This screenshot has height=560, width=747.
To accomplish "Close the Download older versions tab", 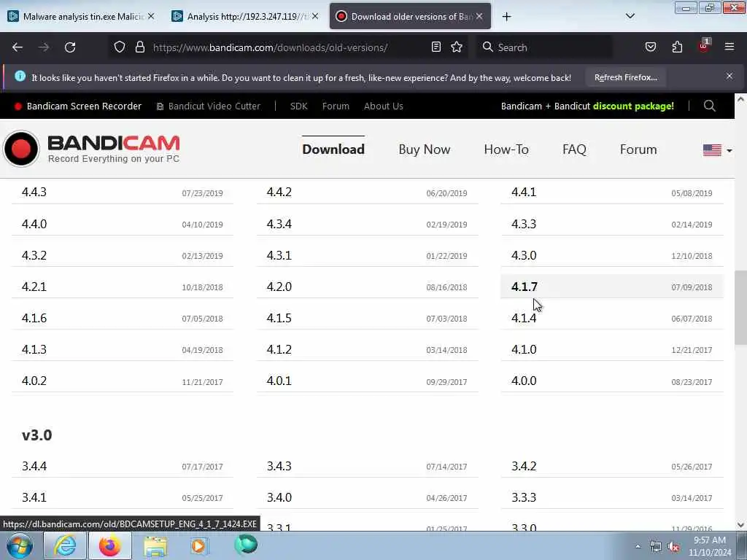I will point(479,16).
